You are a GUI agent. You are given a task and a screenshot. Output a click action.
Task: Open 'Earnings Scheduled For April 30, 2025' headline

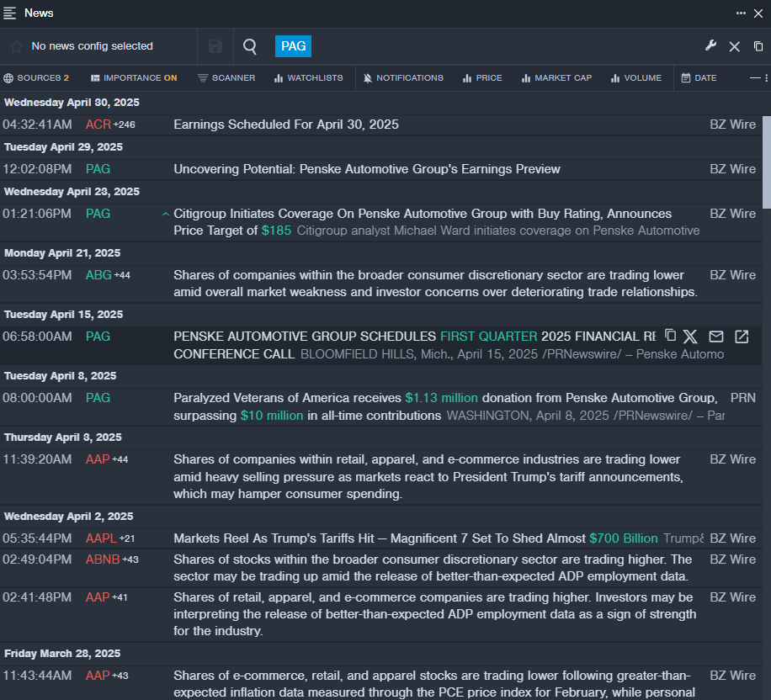click(x=286, y=125)
